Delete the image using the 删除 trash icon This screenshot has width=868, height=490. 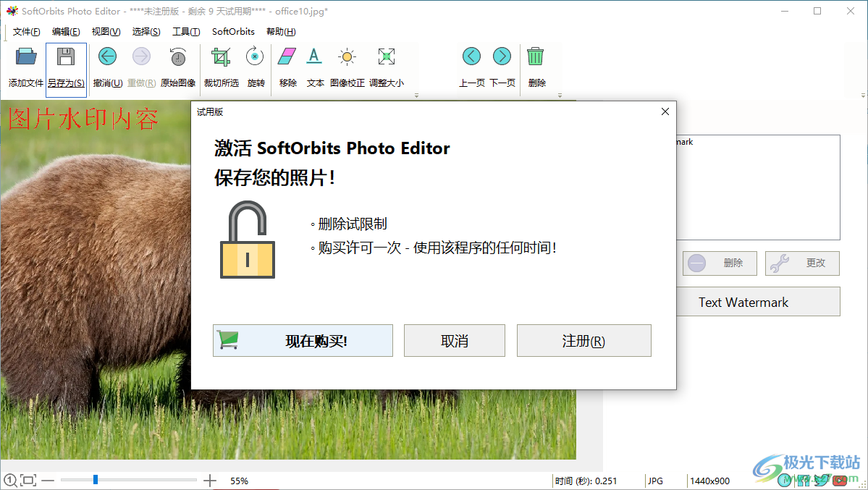pos(536,65)
